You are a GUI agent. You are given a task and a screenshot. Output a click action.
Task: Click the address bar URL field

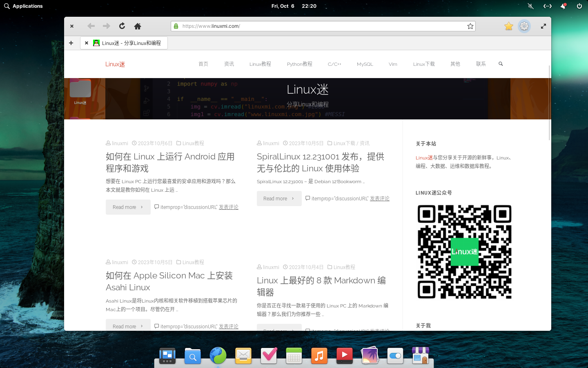click(x=323, y=26)
